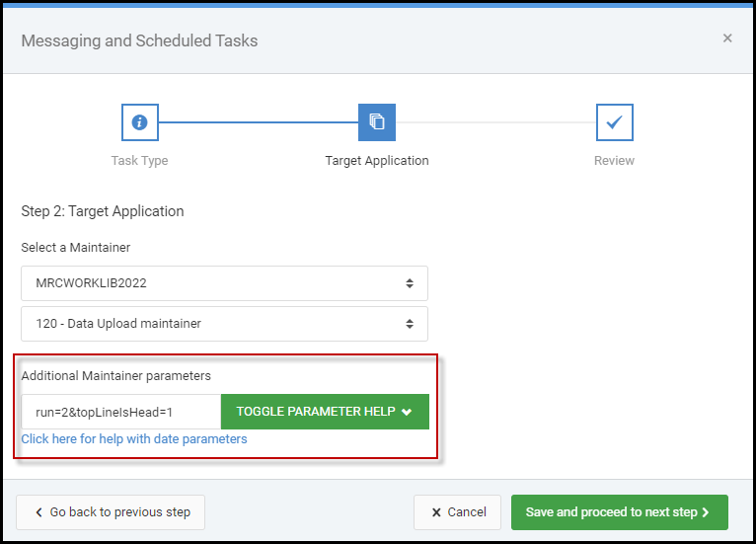Click the left chevron icon on the back button
Image resolution: width=756 pixels, height=544 pixels.
39,512
